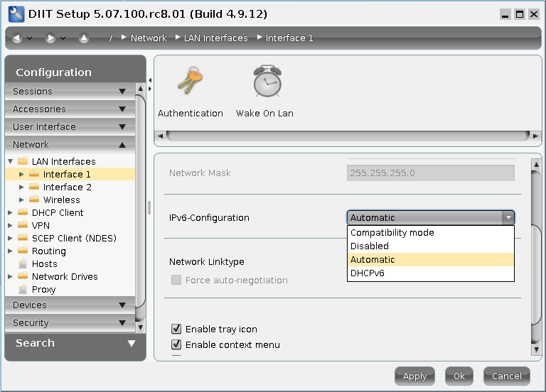Click the back navigation arrow

pos(17,38)
